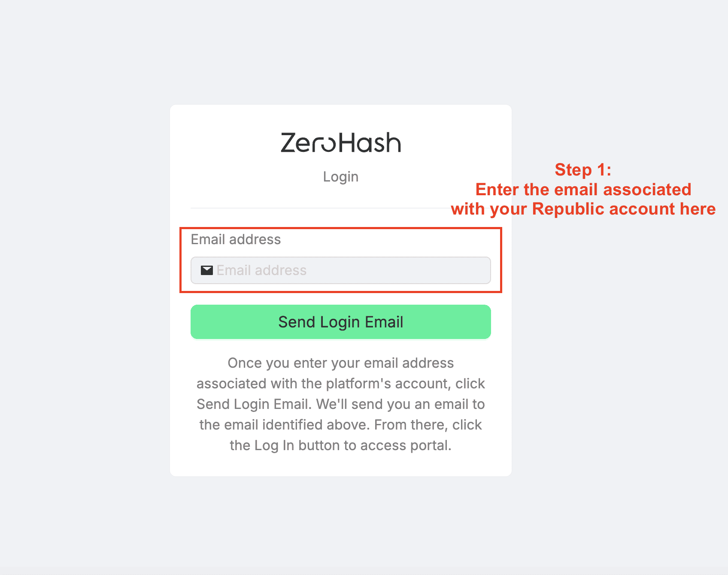The image size is (728, 575).
Task: Click the 'Step 1:' red annotation heading
Action: pyautogui.click(x=583, y=169)
